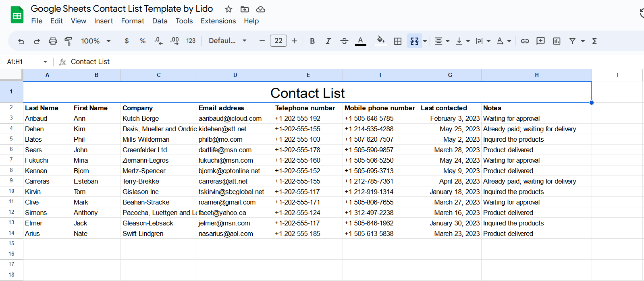Toggle italic formatting
Image resolution: width=644 pixels, height=281 pixels.
coord(328,41)
